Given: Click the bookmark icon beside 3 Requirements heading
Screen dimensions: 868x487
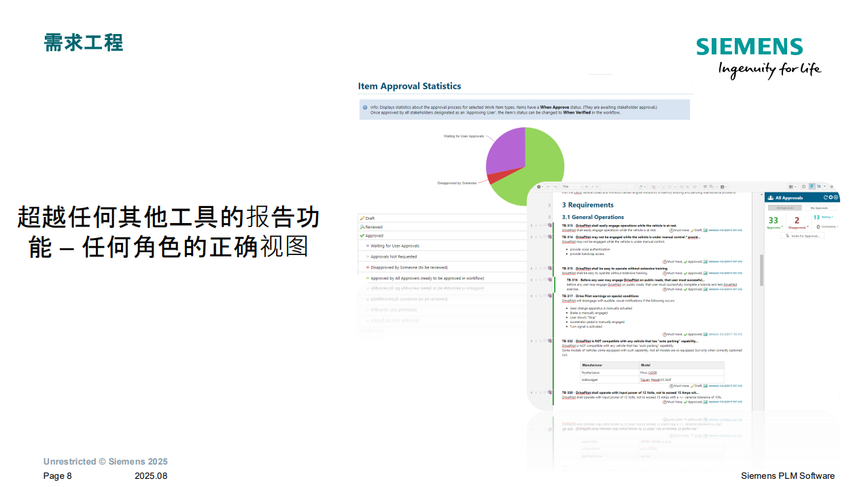Looking at the screenshot, I should [549, 205].
